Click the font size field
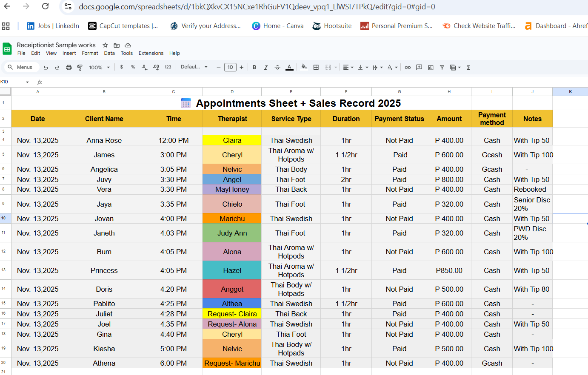Screen dimensions: 588x375 tap(230, 67)
